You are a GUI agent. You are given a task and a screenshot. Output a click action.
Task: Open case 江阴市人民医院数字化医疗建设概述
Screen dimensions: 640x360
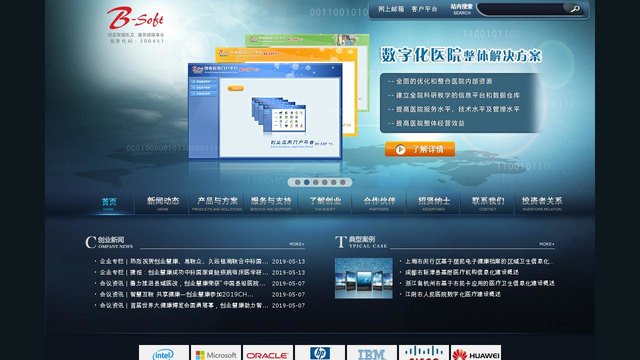(x=453, y=294)
